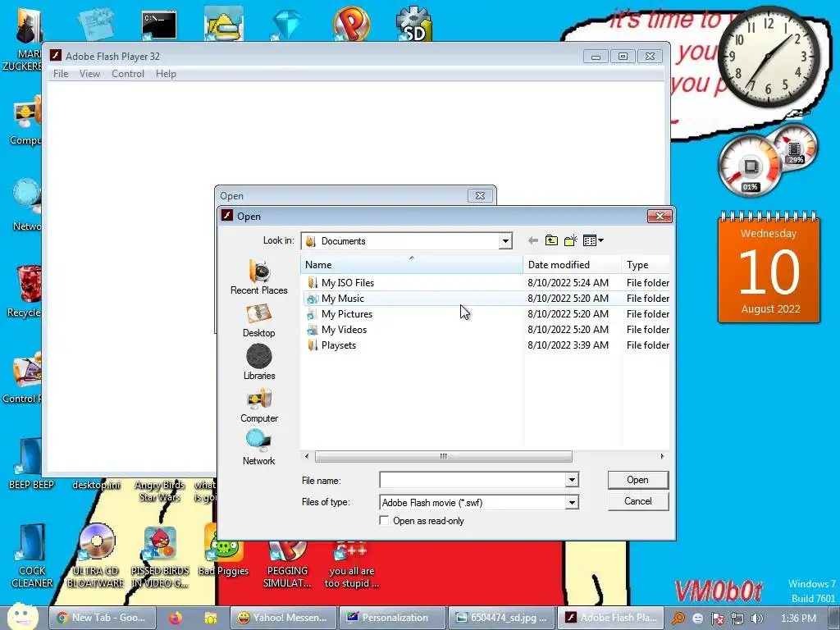
Task: Open Yahoo! Messenger taskbar button
Action: pyautogui.click(x=283, y=618)
